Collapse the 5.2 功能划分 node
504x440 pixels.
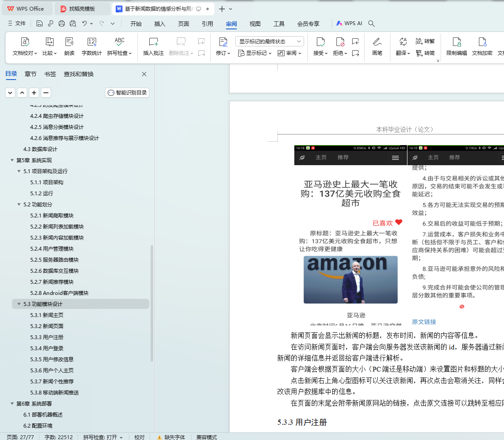[19, 204]
